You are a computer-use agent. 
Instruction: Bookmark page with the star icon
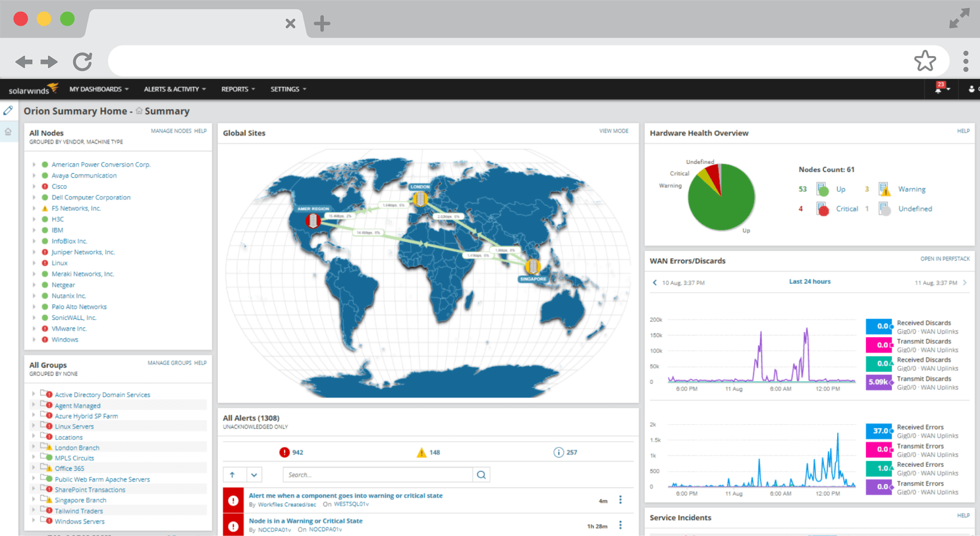point(925,61)
